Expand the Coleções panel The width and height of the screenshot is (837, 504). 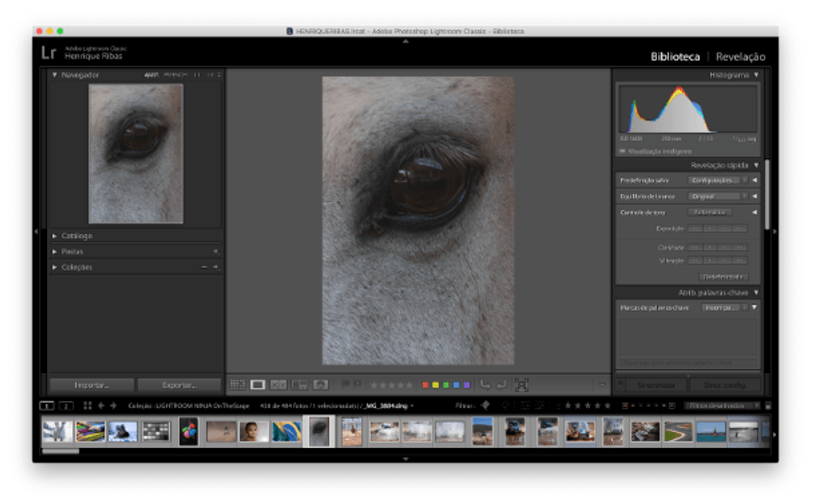[x=55, y=267]
